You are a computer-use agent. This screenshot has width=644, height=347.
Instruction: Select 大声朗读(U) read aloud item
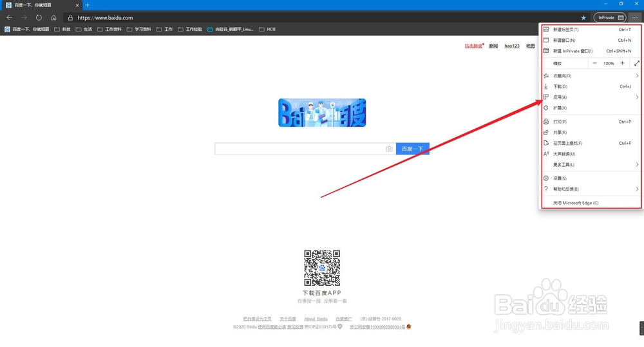tap(591, 154)
